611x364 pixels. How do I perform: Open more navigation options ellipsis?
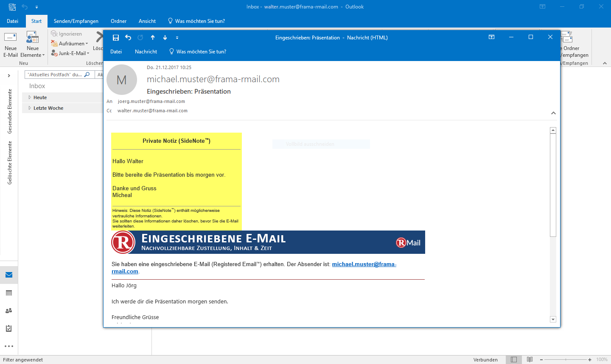(9, 346)
